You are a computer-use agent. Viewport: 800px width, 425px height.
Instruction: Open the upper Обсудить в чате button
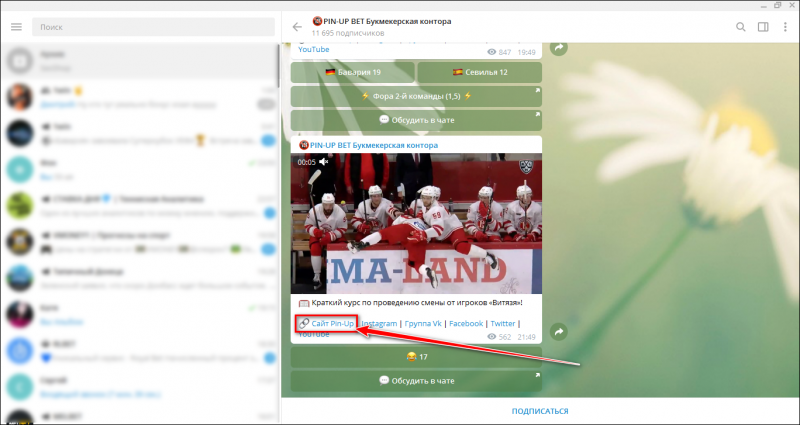(x=416, y=120)
